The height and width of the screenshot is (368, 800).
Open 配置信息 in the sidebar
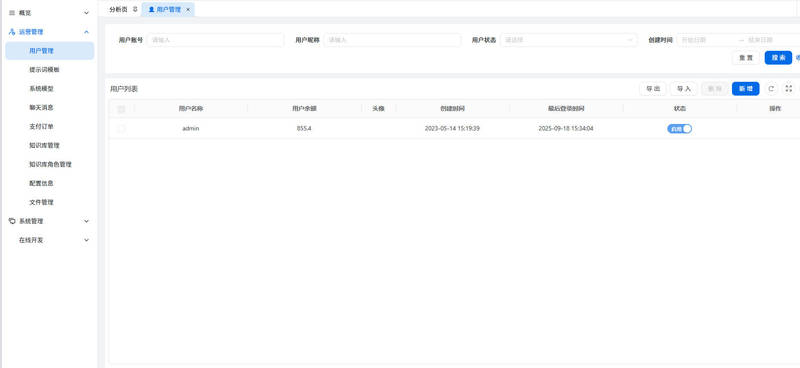pyautogui.click(x=49, y=183)
